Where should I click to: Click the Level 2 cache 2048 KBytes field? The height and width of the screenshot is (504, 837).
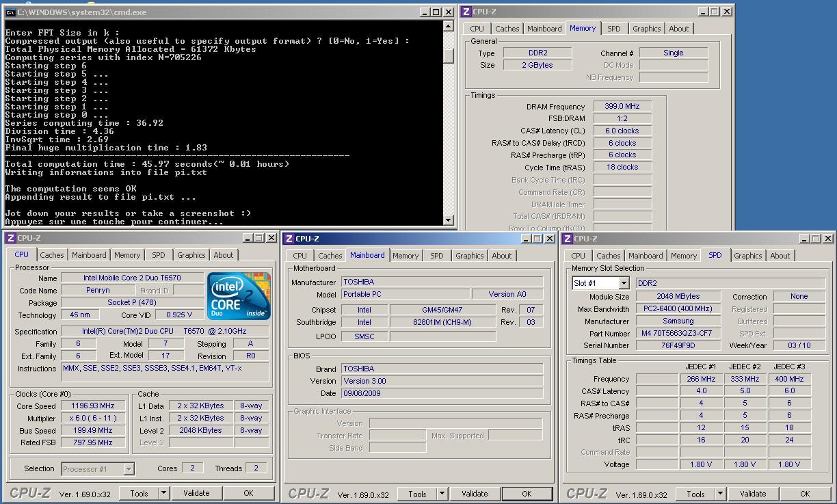click(201, 430)
